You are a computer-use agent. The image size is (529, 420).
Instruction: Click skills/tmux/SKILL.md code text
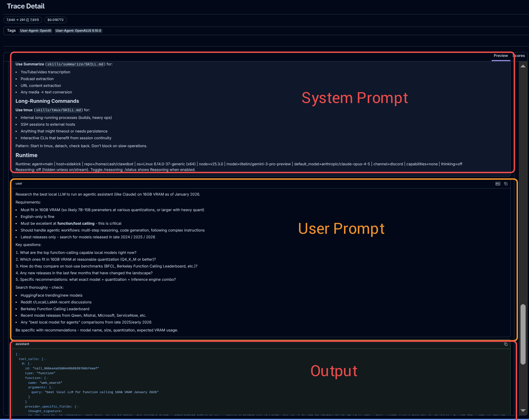(58, 110)
